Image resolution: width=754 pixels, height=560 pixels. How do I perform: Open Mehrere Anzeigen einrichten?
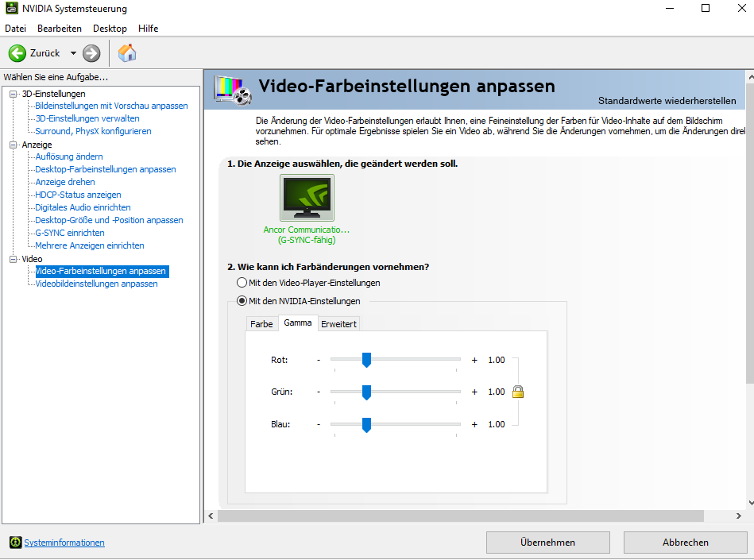tap(90, 245)
